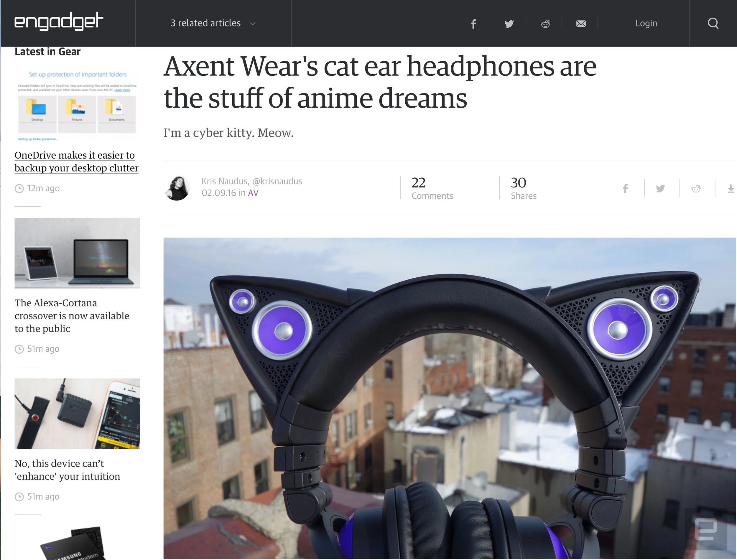Share via email envelope icon in header

(581, 24)
